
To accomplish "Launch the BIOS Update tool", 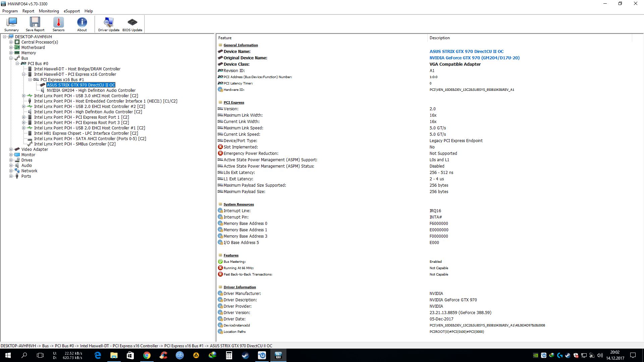I will pos(132,24).
